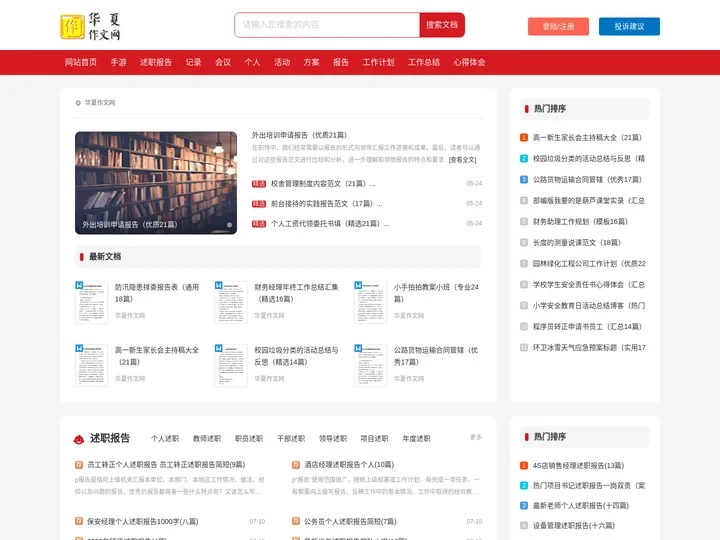
Task: Open 财务经理年终工作总结汇集 document
Action: [297, 293]
